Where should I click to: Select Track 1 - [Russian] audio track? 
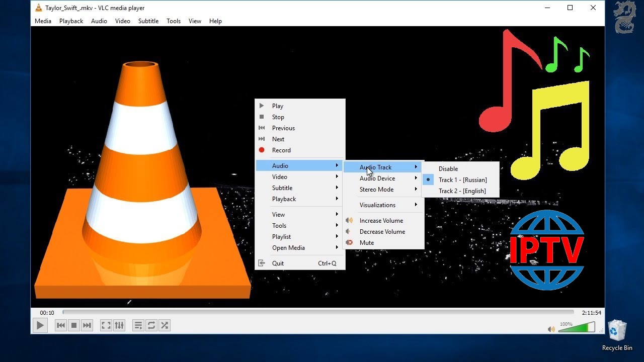tap(462, 180)
